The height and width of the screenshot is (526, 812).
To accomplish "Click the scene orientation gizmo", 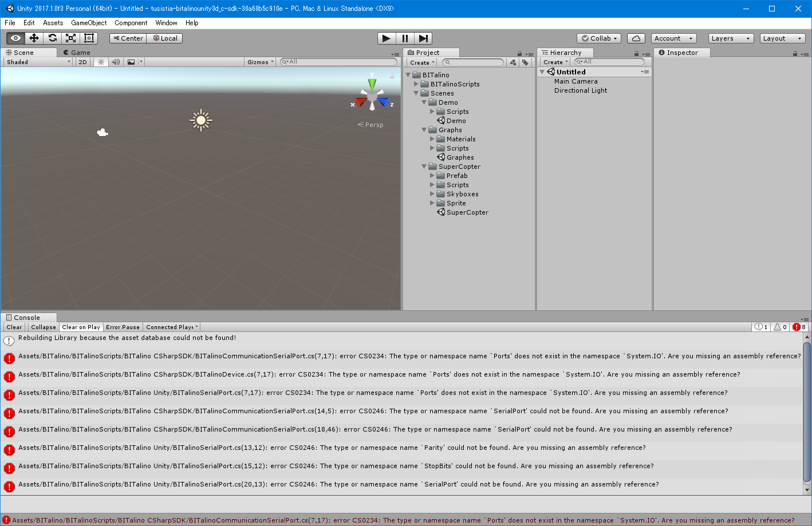I will point(372,95).
